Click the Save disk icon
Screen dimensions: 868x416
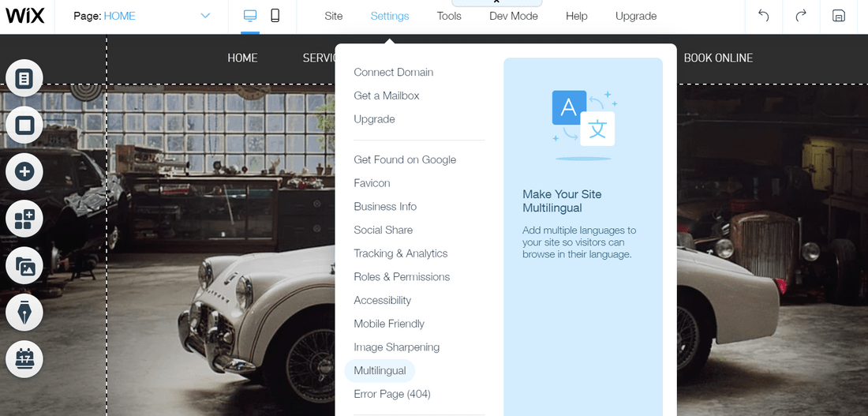(839, 16)
